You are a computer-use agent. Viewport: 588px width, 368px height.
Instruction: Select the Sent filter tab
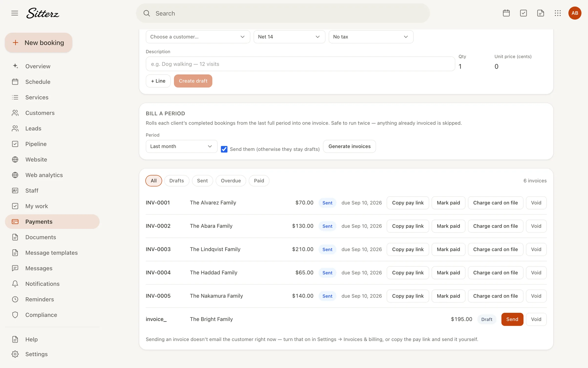[202, 181]
